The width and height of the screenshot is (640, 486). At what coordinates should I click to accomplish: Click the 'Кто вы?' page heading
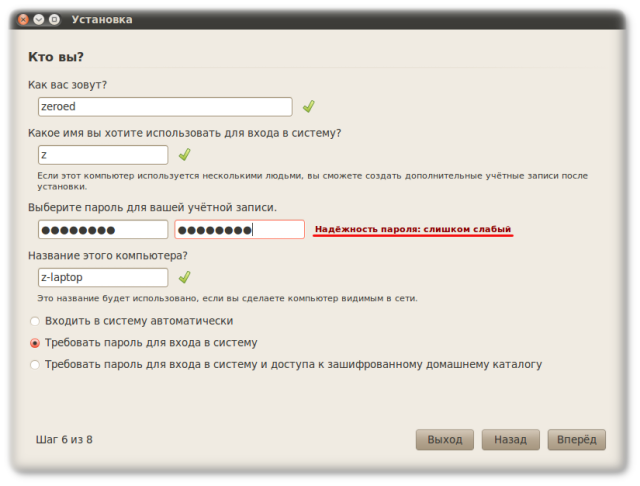pyautogui.click(x=62, y=58)
